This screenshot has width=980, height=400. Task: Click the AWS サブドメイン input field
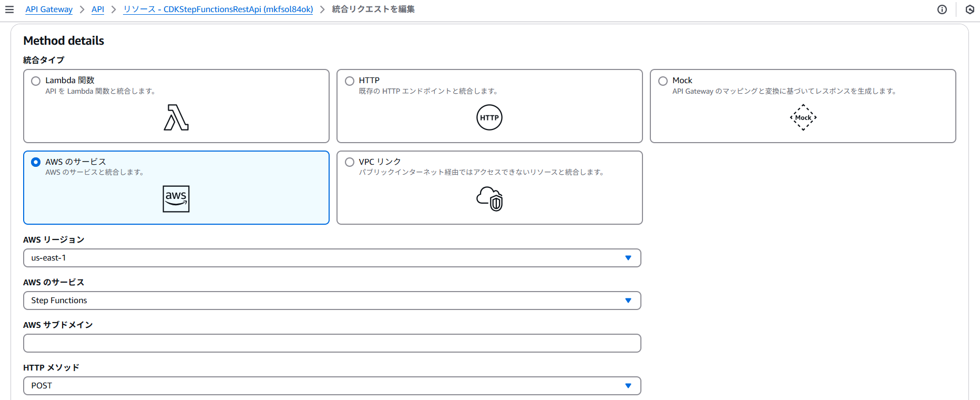click(332, 343)
